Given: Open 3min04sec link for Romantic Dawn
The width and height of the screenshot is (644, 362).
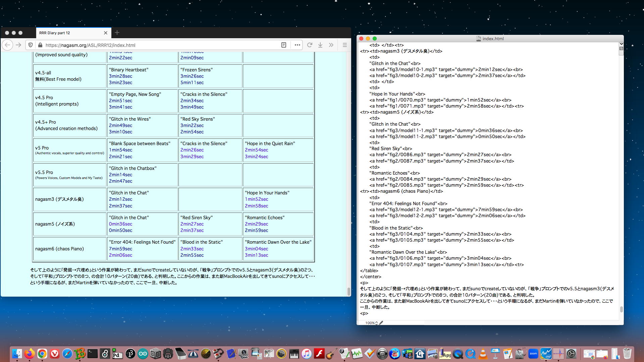Looking at the screenshot, I should (x=256, y=249).
